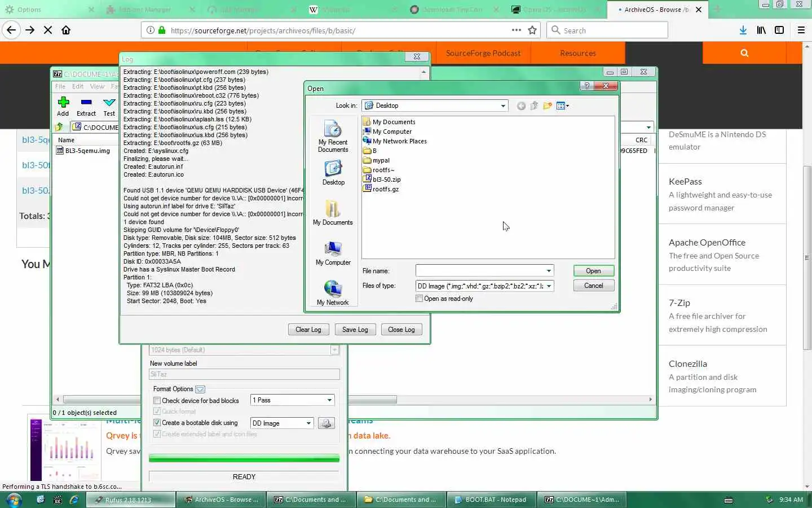Toggle Create a bootable disk using checkbox
The height and width of the screenshot is (508, 812).
pyautogui.click(x=157, y=423)
